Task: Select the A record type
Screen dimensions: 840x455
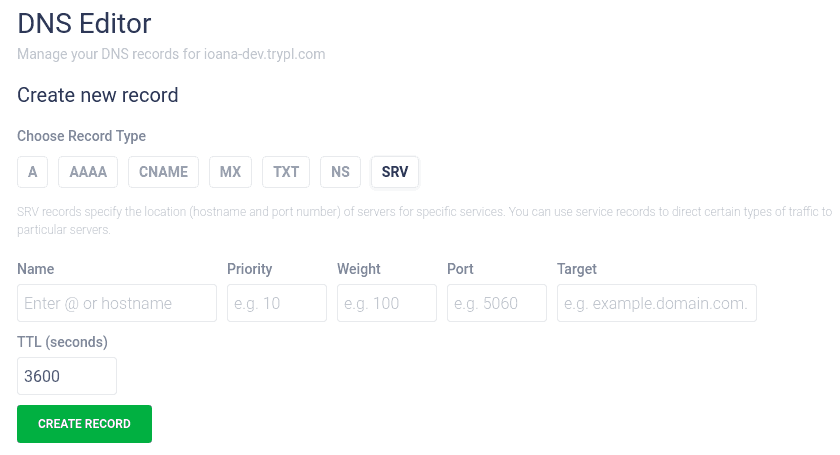Action: pos(32,172)
